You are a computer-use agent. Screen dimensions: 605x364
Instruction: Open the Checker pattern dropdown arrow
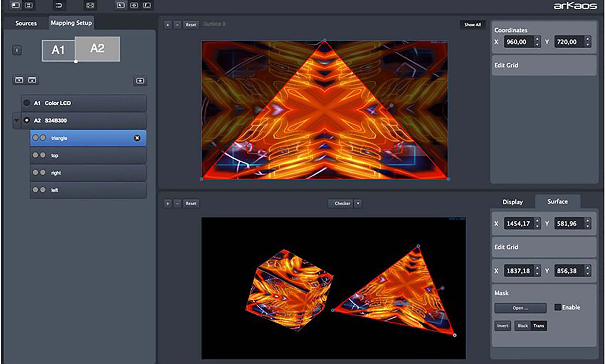point(358,203)
